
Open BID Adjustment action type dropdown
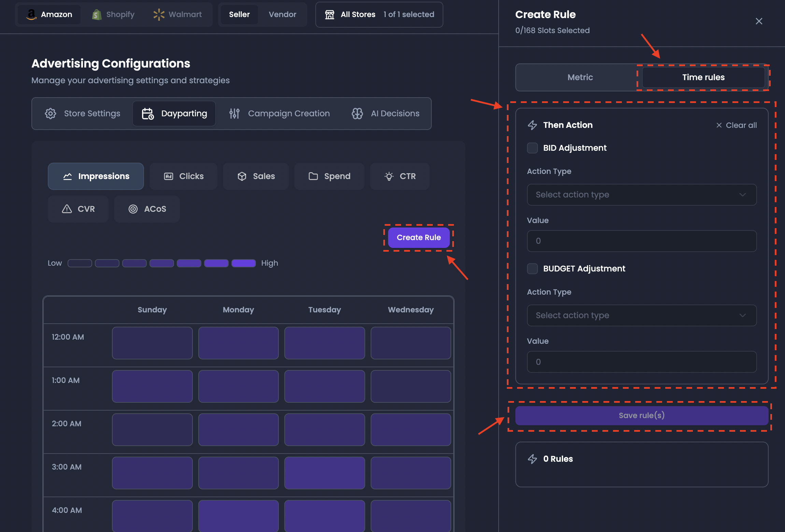642,195
